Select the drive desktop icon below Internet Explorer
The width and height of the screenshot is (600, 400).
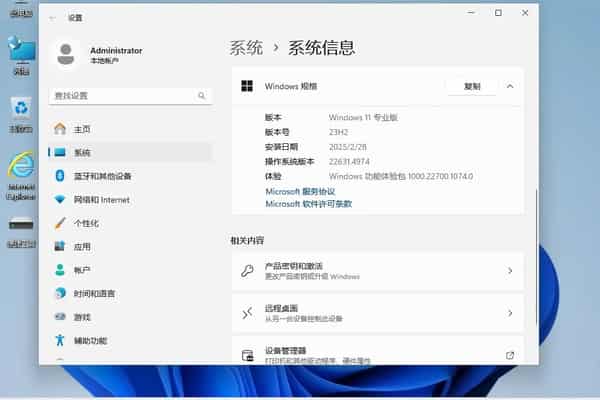tap(21, 232)
